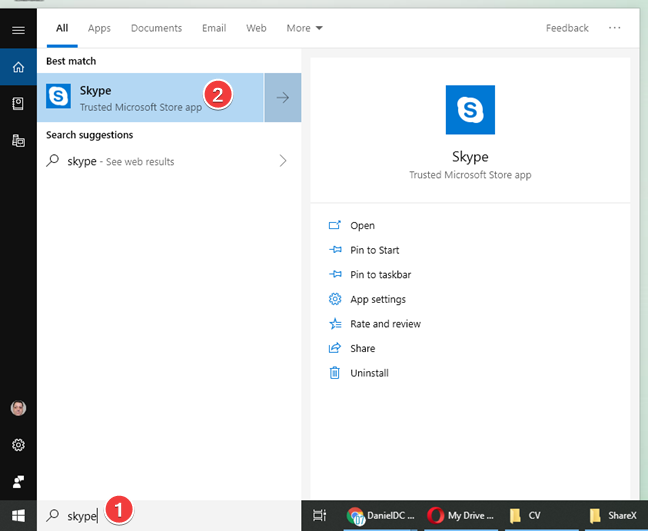Click Skype title in preview pane
Image resolution: width=648 pixels, height=531 pixels.
point(470,157)
